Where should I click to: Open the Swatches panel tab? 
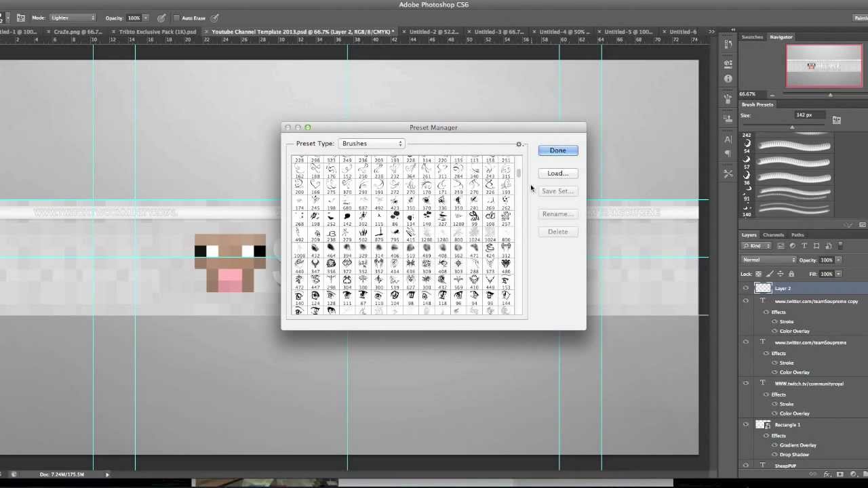pyautogui.click(x=752, y=37)
